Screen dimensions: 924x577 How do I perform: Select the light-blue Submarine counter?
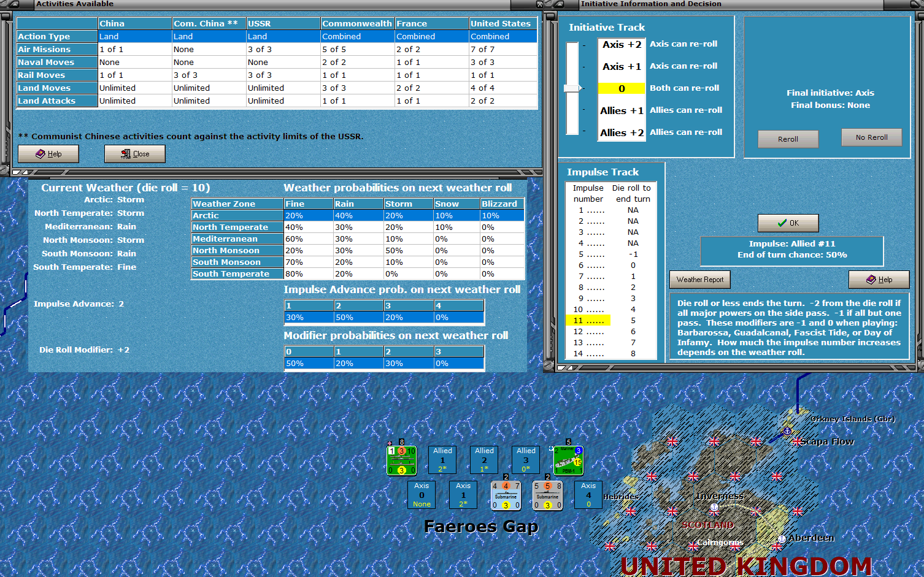[506, 495]
